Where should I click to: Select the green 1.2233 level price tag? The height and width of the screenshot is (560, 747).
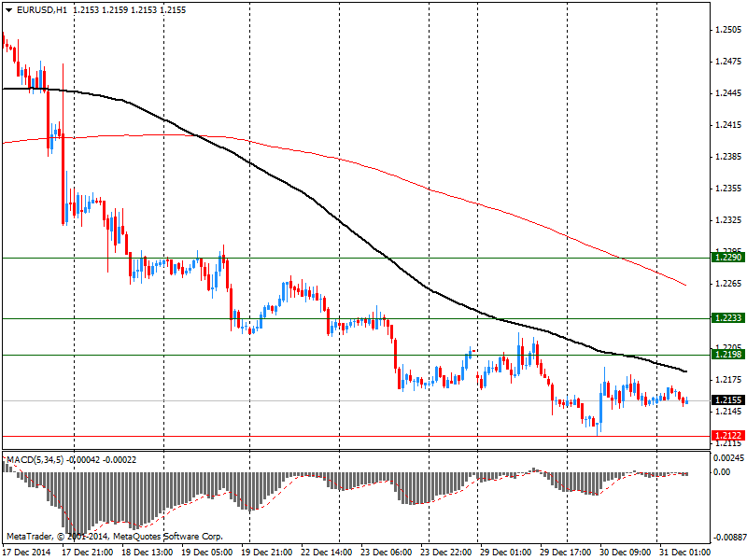point(727,318)
